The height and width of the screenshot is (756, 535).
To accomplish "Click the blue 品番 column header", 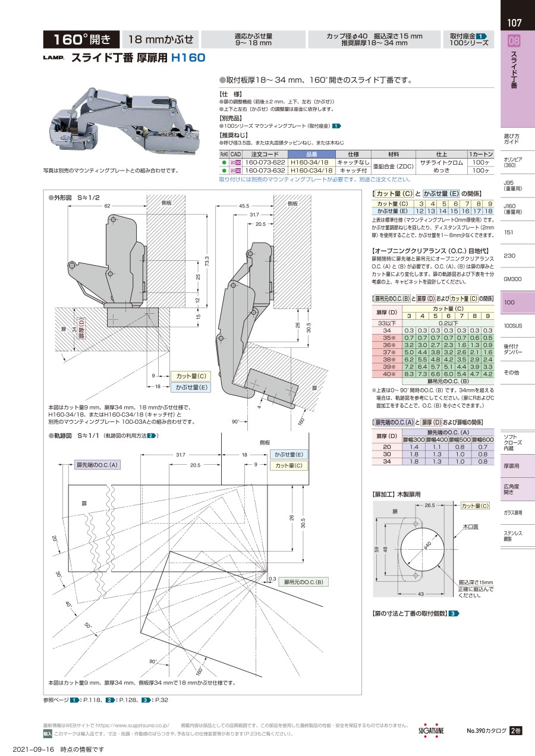I will click(311, 153).
